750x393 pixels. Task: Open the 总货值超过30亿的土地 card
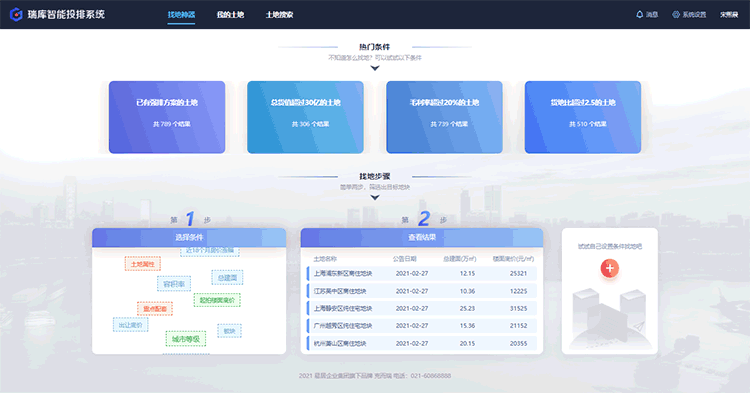[305, 117]
